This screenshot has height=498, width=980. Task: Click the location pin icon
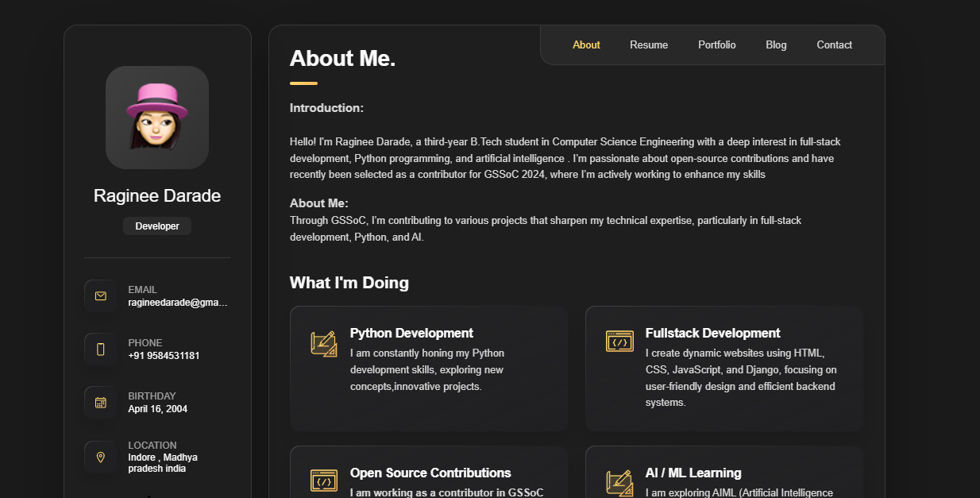point(100,457)
